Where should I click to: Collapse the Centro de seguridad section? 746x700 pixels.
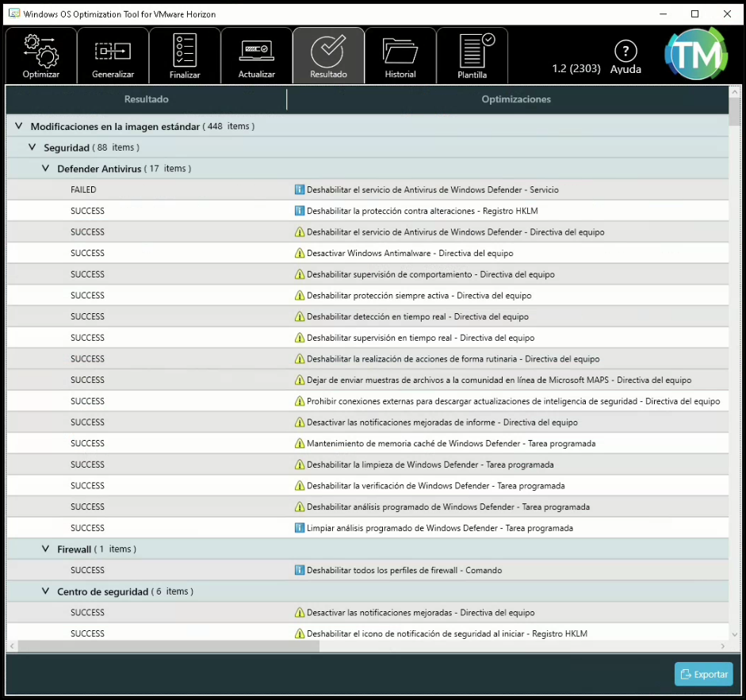pos(46,591)
